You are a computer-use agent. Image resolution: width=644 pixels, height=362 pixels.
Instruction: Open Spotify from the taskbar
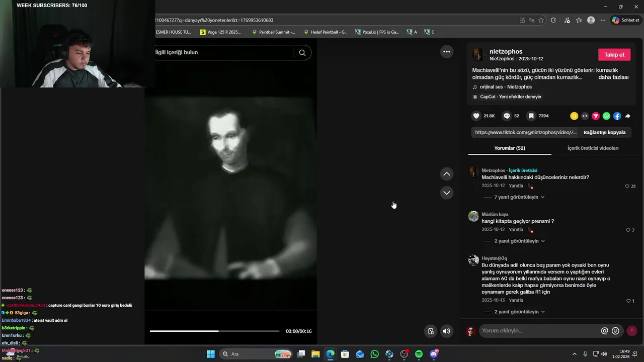click(419, 354)
